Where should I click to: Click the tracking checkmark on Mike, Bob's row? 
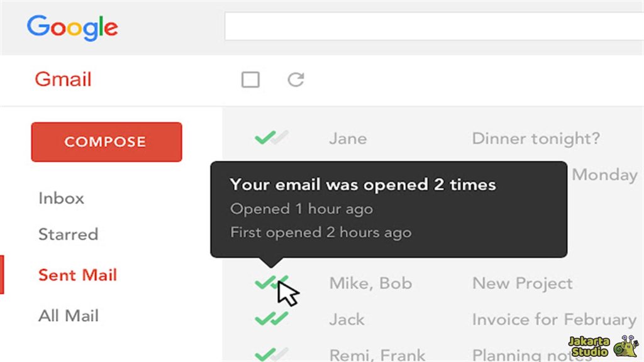(x=267, y=282)
